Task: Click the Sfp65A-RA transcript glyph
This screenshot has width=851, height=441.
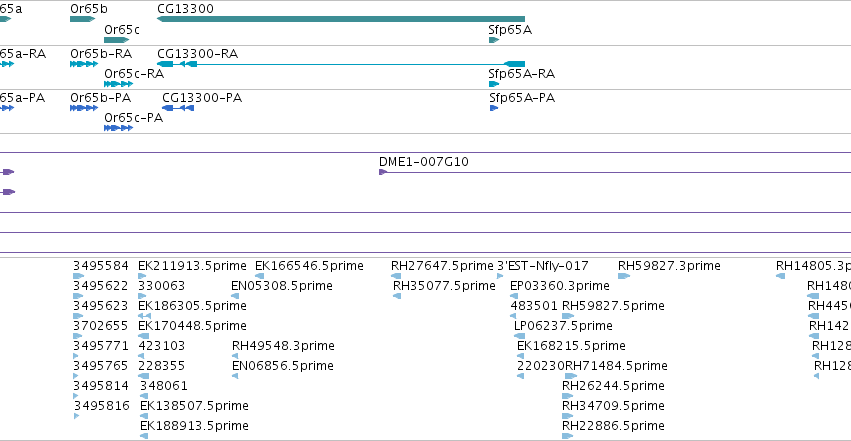Action: coord(494,84)
